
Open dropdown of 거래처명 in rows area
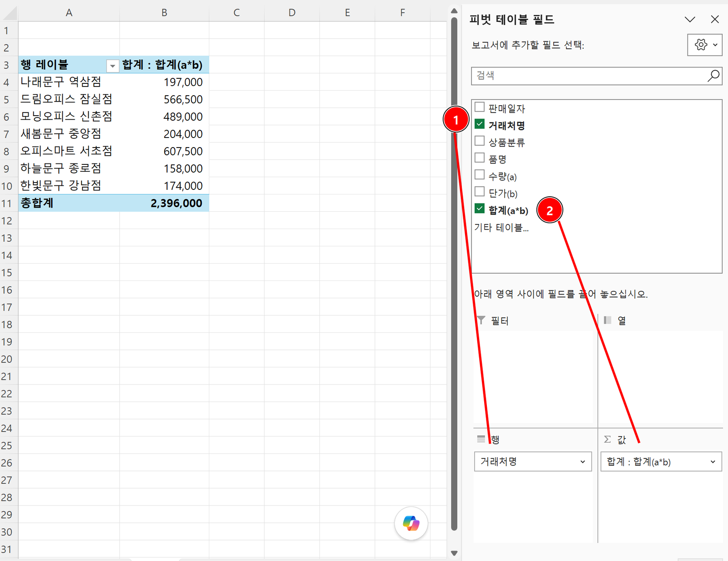pos(582,462)
